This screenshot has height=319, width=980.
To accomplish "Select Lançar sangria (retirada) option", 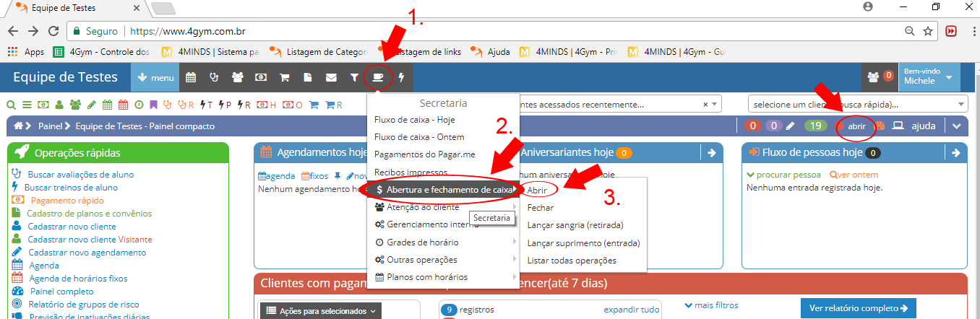I will click(575, 224).
